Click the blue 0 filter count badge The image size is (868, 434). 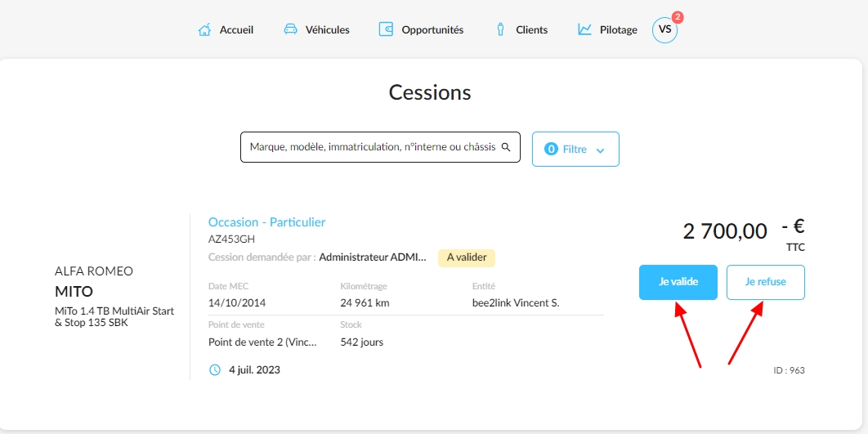551,149
